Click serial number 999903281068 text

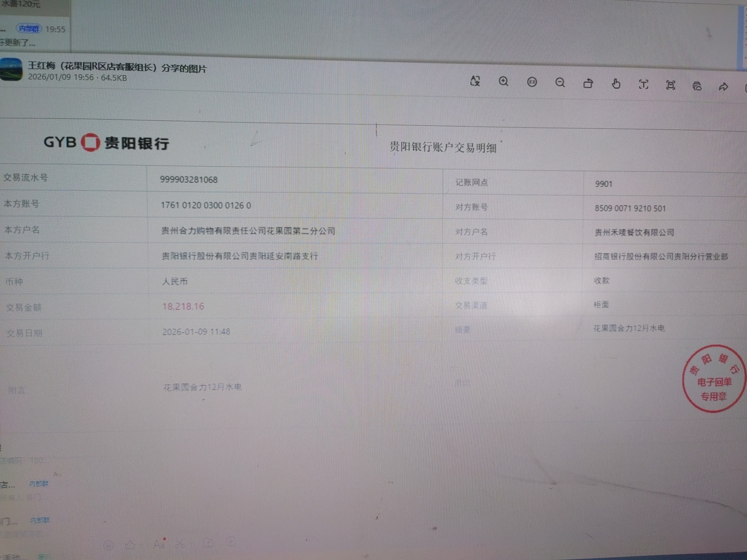coord(189,180)
